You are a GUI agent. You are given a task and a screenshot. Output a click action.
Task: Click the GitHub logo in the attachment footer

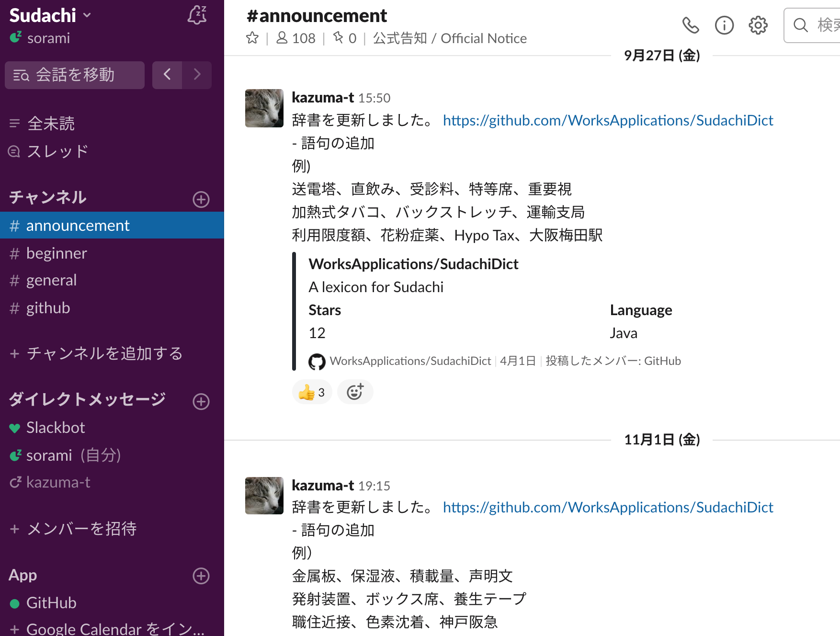click(317, 362)
